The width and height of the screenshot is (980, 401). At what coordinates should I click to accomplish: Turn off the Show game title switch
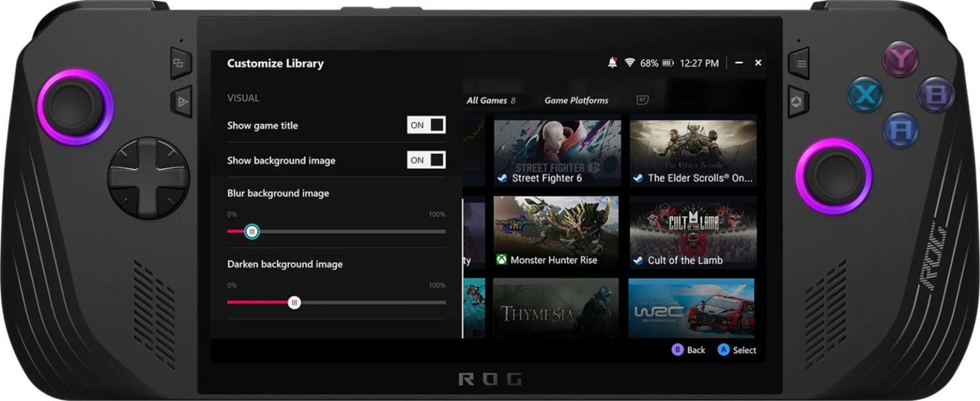[x=426, y=125]
